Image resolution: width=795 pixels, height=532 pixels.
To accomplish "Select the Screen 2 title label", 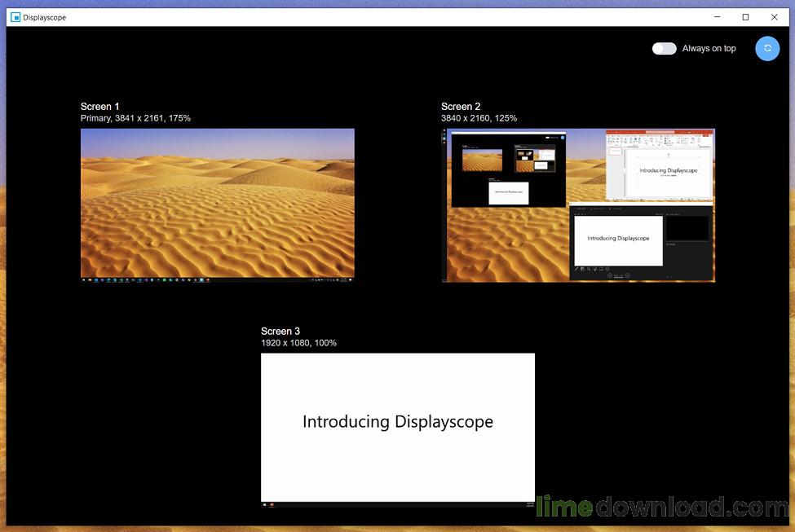I will coord(461,107).
